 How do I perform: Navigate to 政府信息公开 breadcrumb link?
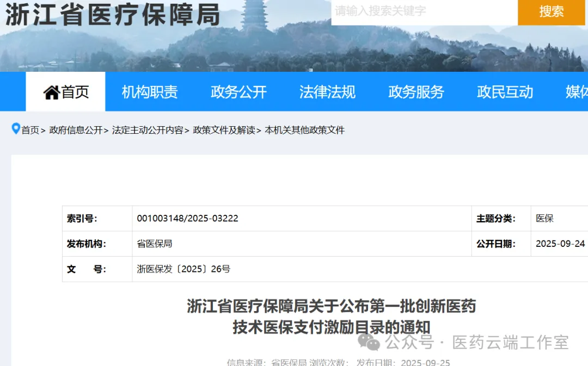click(x=76, y=130)
